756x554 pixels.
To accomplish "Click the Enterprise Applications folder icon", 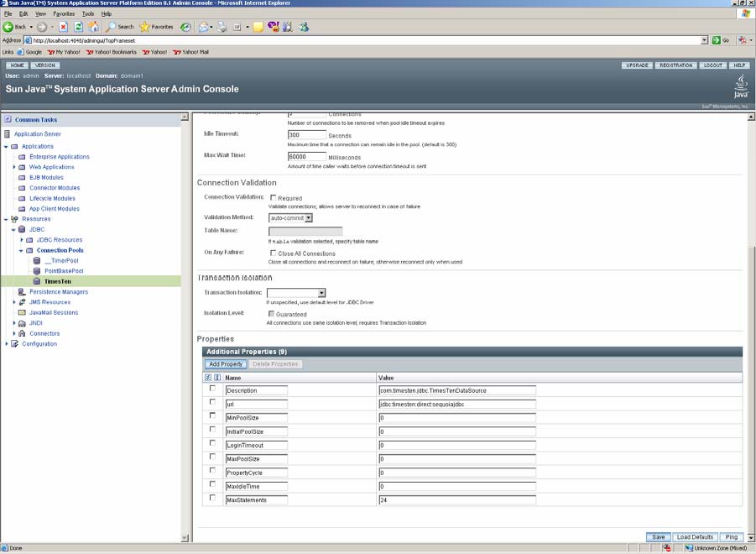I will pyautogui.click(x=22, y=157).
